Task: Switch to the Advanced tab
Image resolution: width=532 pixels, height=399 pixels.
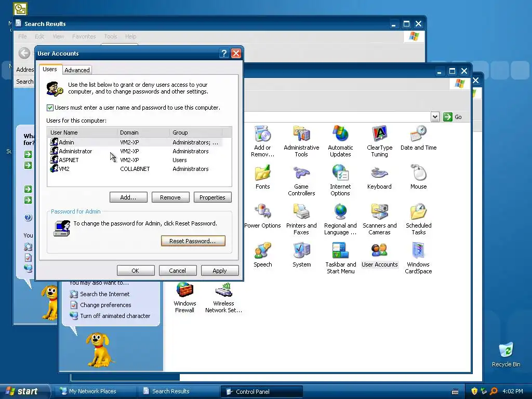Action: 77,70
